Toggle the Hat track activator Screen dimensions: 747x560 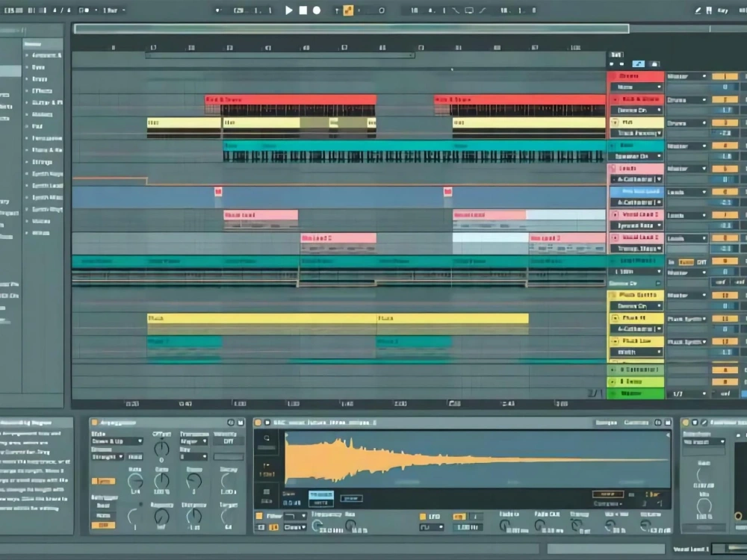click(x=725, y=123)
